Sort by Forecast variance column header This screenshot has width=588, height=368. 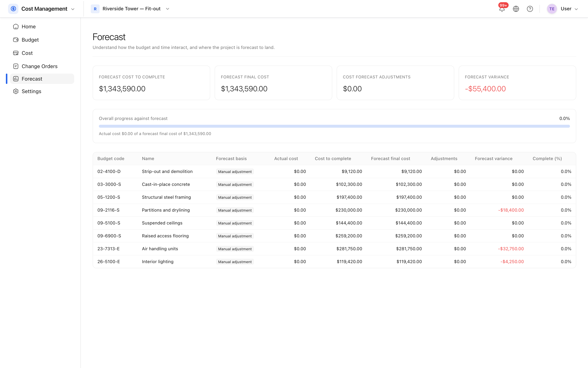(494, 159)
